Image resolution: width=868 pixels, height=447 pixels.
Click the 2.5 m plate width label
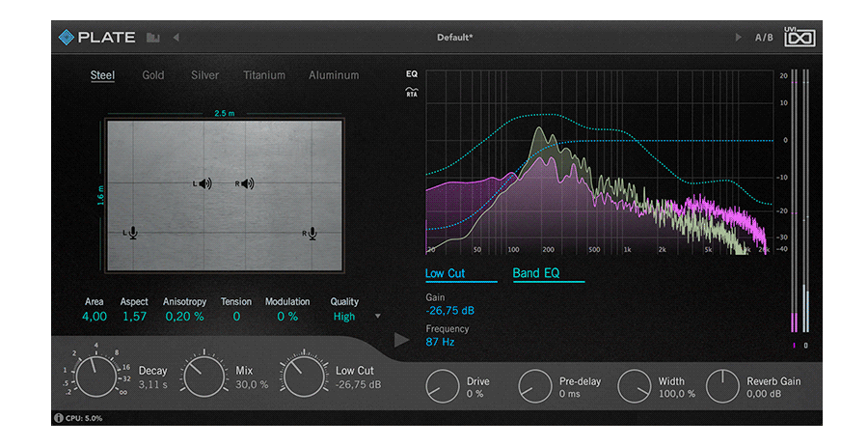click(x=224, y=113)
